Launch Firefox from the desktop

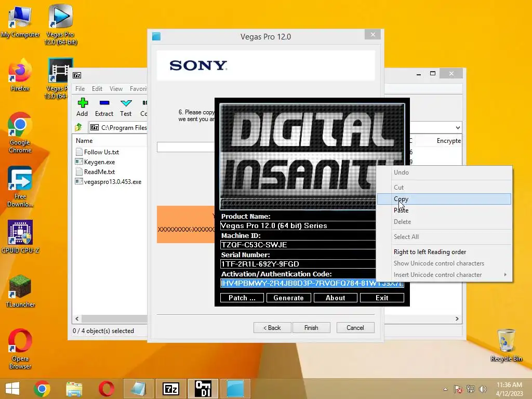[x=20, y=75]
